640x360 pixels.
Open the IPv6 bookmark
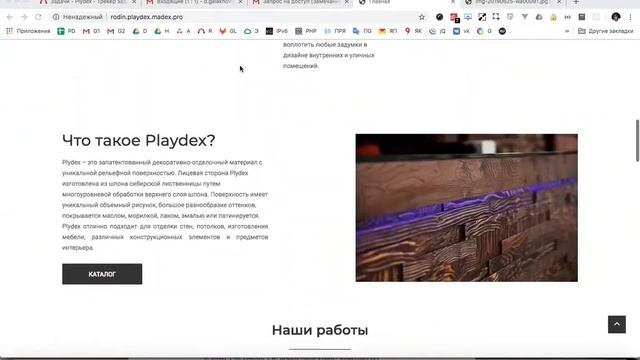point(277,31)
